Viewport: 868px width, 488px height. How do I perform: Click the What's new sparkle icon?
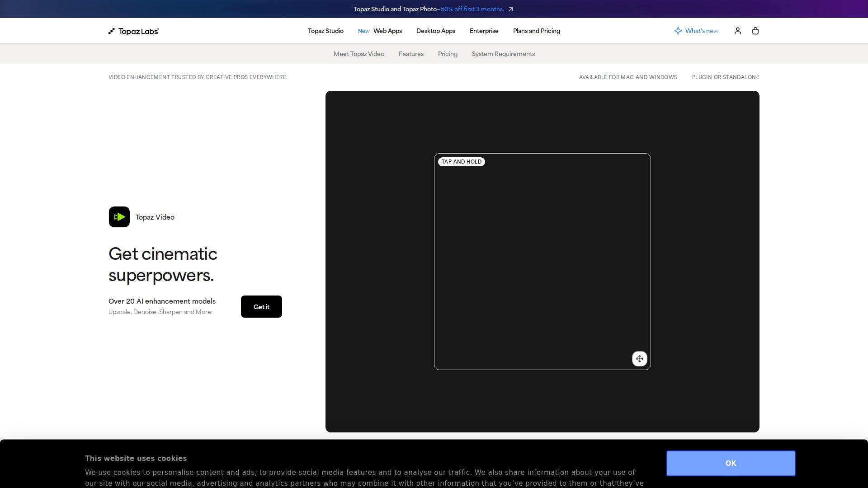678,31
